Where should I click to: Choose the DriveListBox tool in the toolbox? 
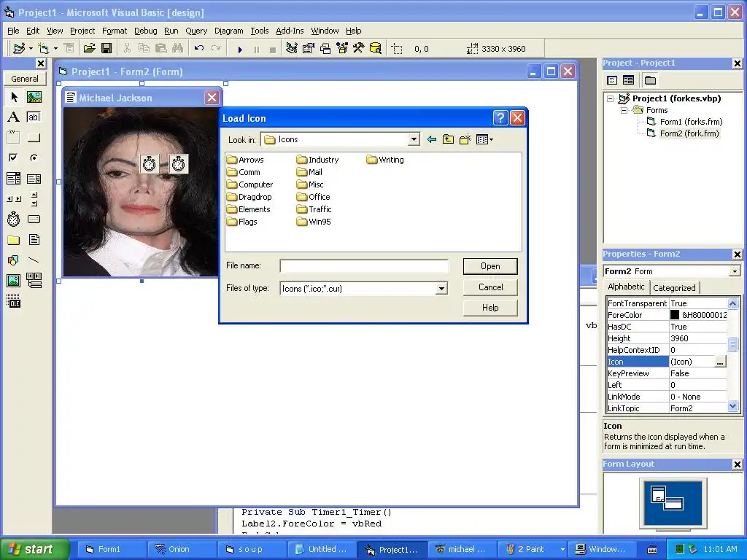[34, 219]
